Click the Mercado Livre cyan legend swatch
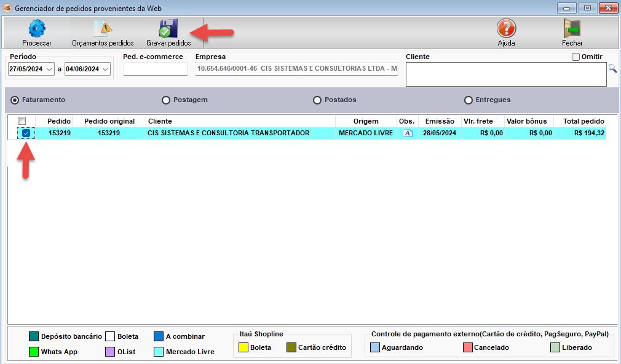The image size is (621, 364). [x=159, y=352]
